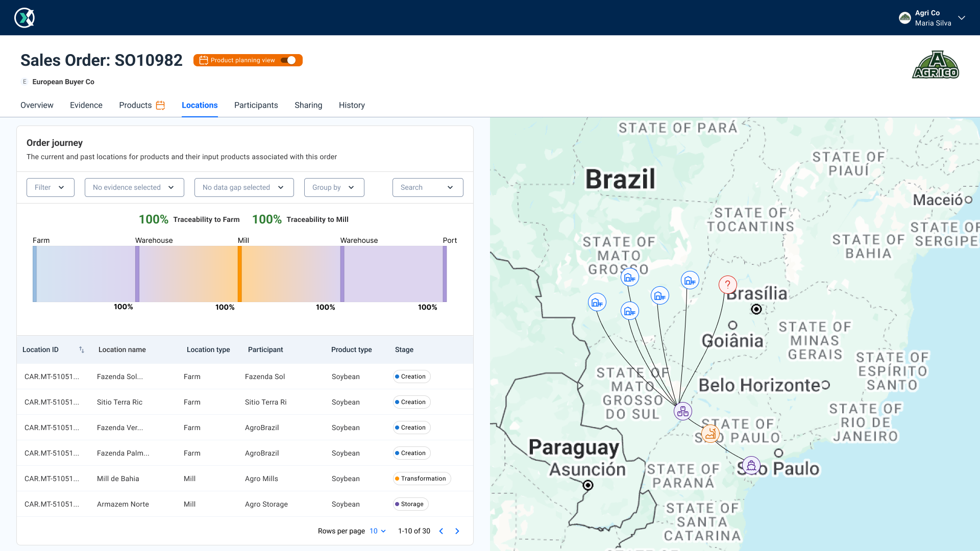Screen dimensions: 980x551
Task: Select the Fazenda Sol... location row name
Action: click(120, 377)
